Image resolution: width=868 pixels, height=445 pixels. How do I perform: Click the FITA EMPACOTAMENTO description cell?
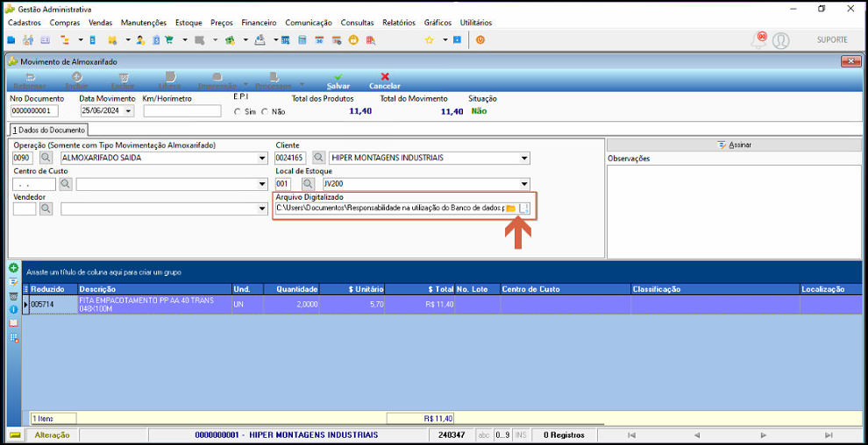click(154, 305)
